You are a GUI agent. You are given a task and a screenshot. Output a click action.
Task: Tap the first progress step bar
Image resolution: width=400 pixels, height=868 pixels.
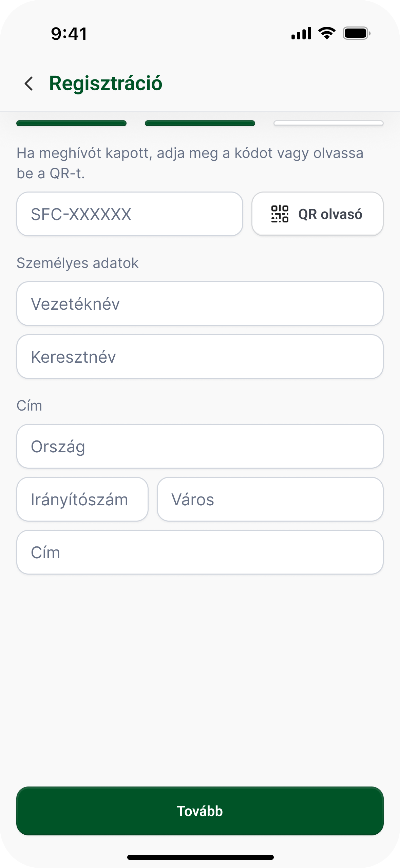click(72, 123)
